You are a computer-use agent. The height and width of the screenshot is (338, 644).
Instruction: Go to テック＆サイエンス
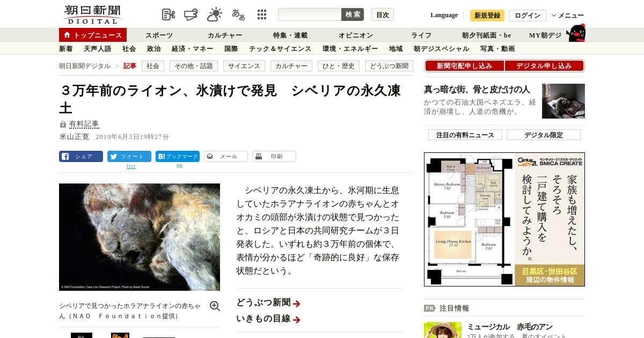point(280,49)
